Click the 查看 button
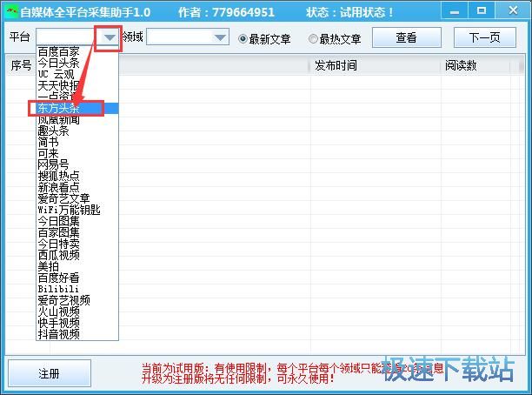The width and height of the screenshot is (532, 395). (x=407, y=37)
